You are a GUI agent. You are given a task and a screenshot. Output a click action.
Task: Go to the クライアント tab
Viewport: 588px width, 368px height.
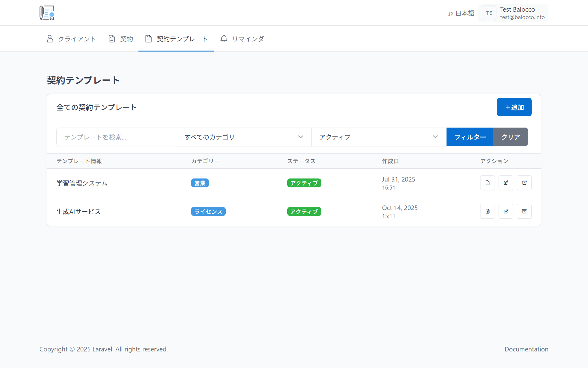click(71, 39)
